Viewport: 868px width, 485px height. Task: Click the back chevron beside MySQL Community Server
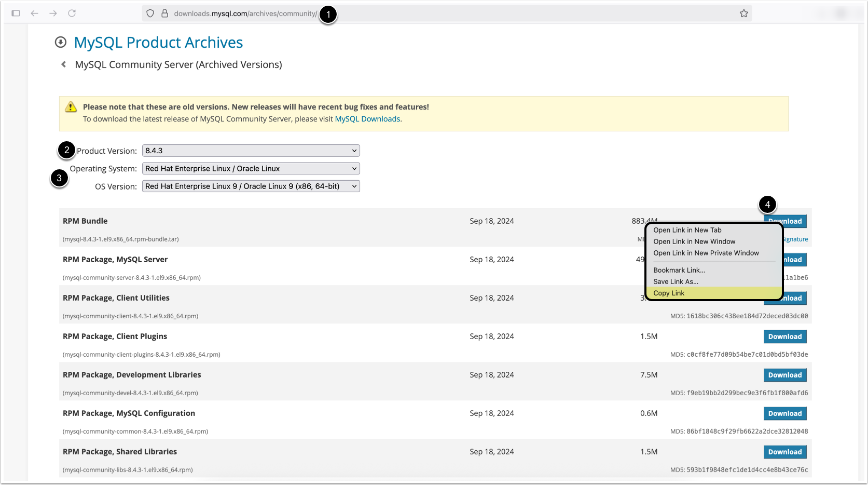tap(64, 64)
